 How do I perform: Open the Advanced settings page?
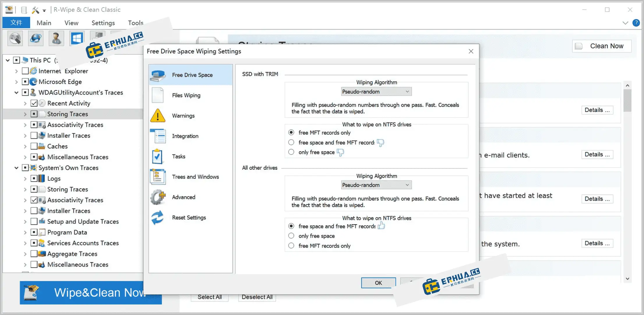tap(190, 197)
